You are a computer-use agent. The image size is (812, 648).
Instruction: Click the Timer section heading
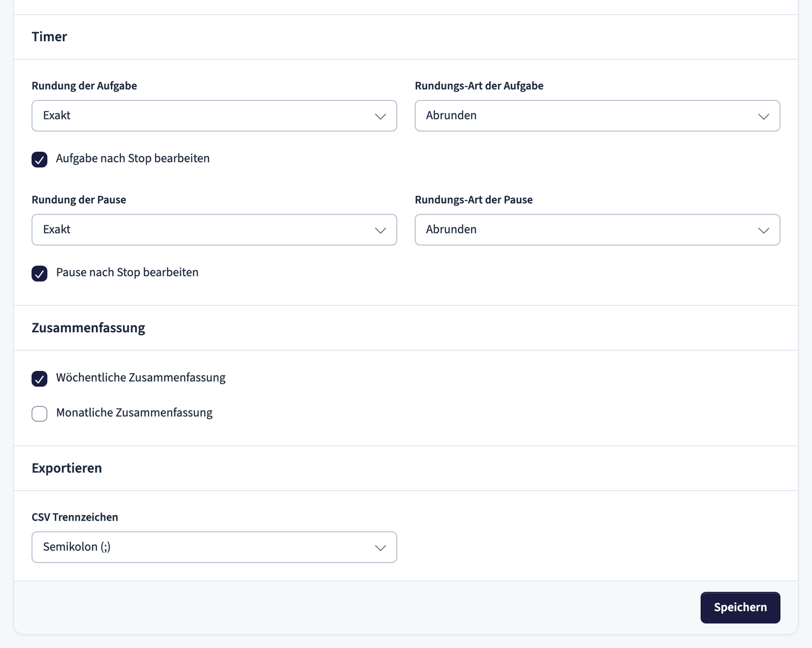click(49, 37)
